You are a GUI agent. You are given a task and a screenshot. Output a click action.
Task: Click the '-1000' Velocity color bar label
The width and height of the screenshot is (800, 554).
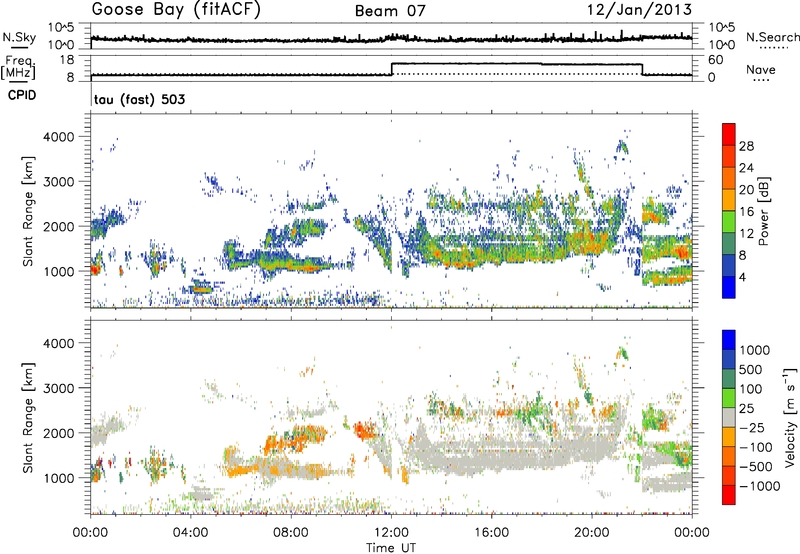click(x=760, y=486)
